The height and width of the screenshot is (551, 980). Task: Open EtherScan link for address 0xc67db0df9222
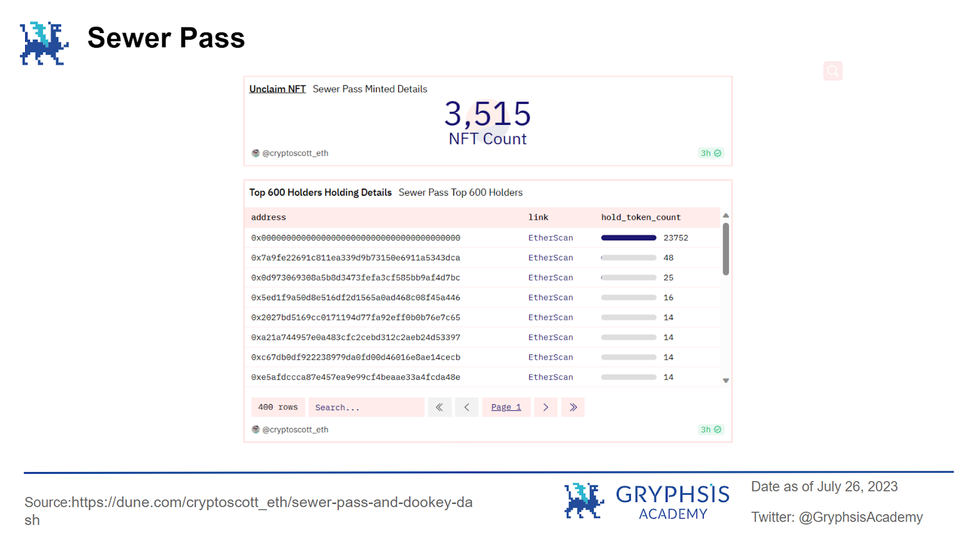[551, 357]
